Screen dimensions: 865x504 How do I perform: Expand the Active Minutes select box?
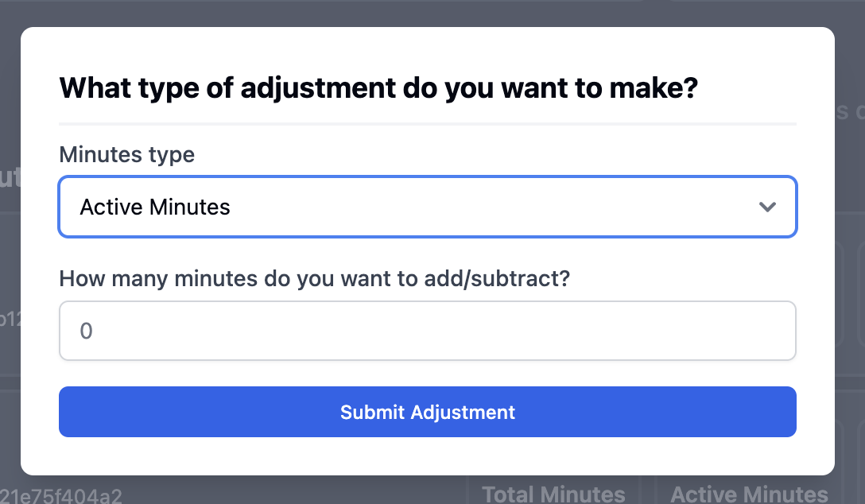(428, 207)
